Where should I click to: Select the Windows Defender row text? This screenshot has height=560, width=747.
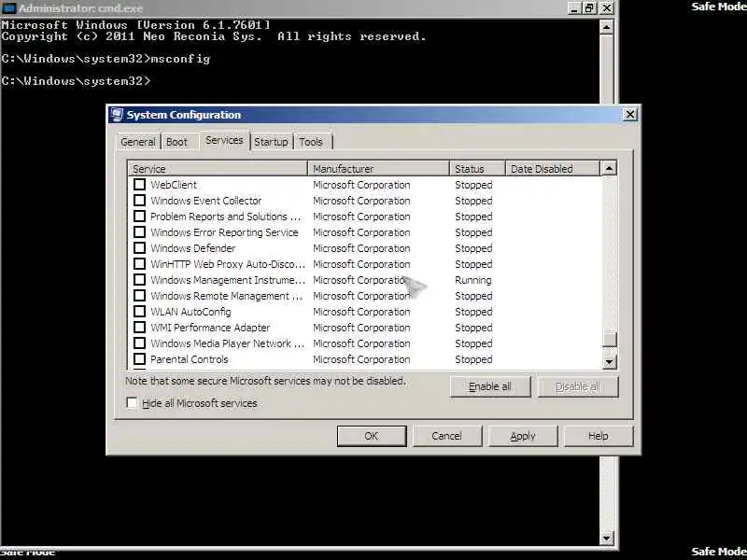193,248
